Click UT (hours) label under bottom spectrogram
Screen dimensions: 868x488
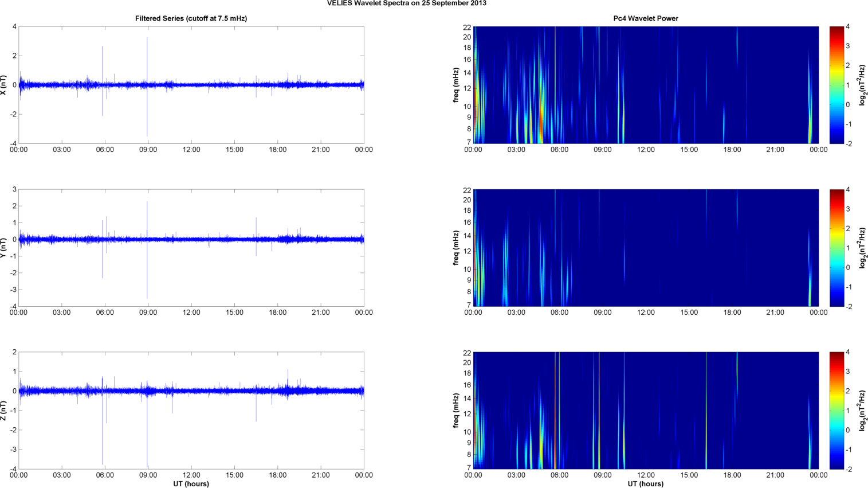pyautogui.click(x=645, y=484)
